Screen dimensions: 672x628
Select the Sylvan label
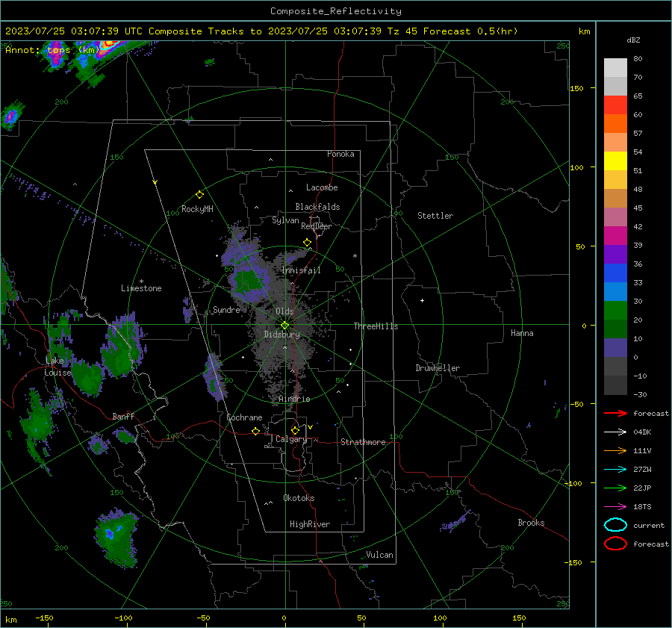[x=285, y=220]
